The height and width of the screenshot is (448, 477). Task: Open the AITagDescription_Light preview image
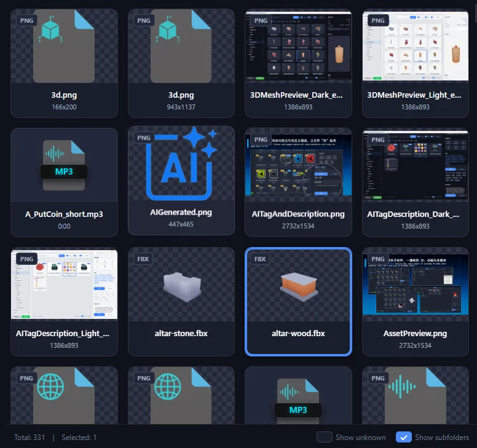64,285
